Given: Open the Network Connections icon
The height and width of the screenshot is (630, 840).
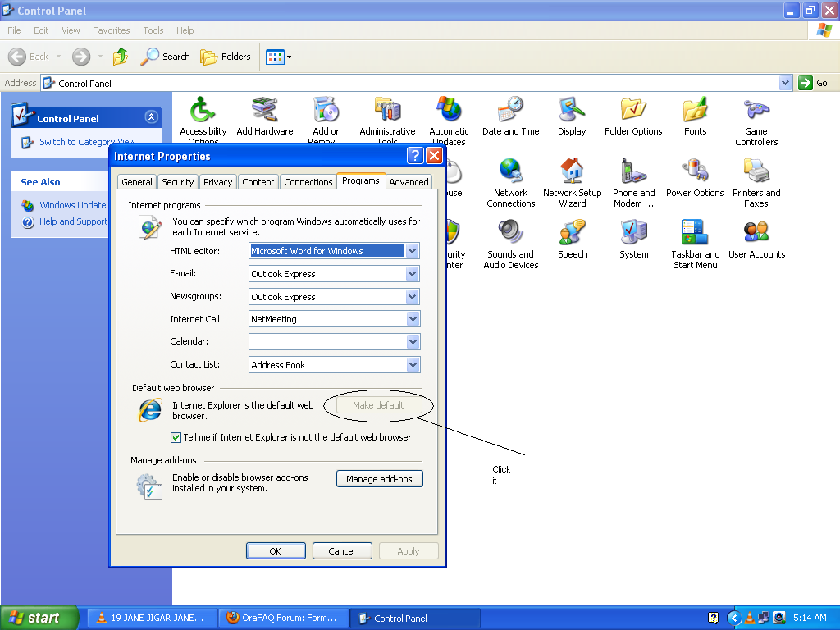Looking at the screenshot, I should 510,183.
